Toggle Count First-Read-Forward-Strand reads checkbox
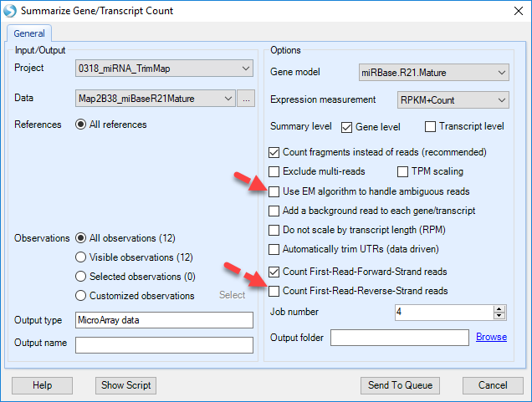Screen dimensions: 532x402 click(274, 272)
